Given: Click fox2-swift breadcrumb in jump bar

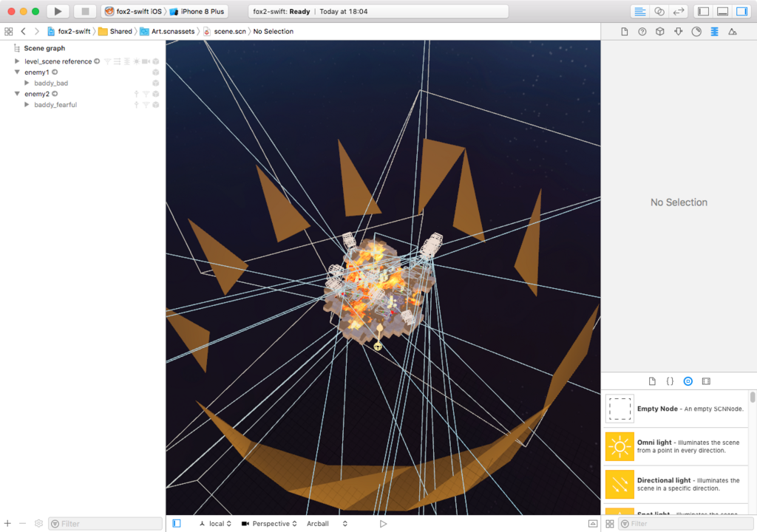Looking at the screenshot, I should point(75,31).
